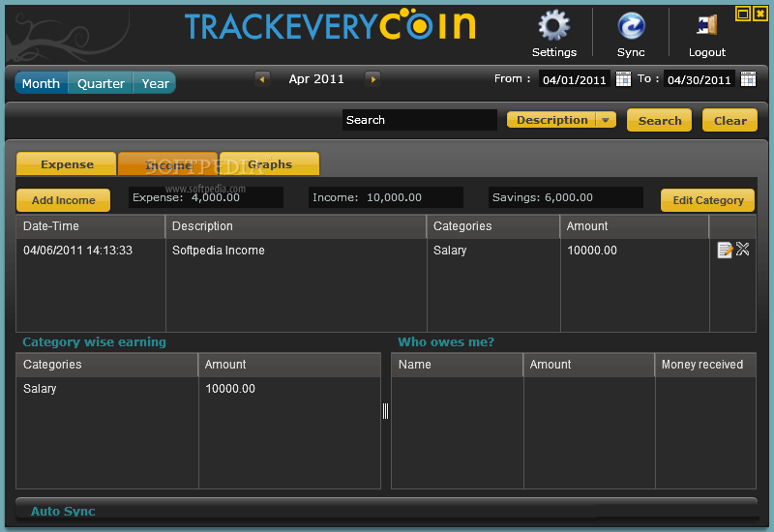Image resolution: width=774 pixels, height=532 pixels.
Task: Go to previous month arrow
Action: click(262, 79)
